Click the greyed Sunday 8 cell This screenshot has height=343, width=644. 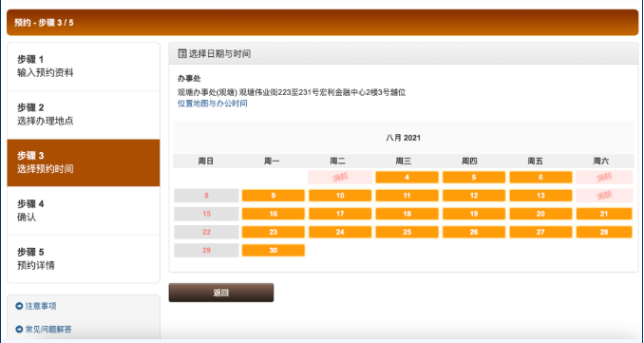[206, 196]
